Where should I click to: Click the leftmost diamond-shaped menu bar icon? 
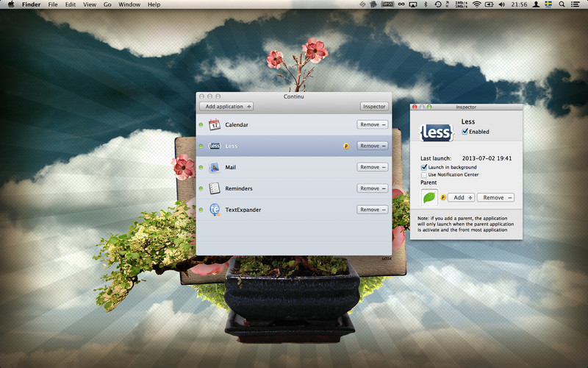(x=362, y=4)
